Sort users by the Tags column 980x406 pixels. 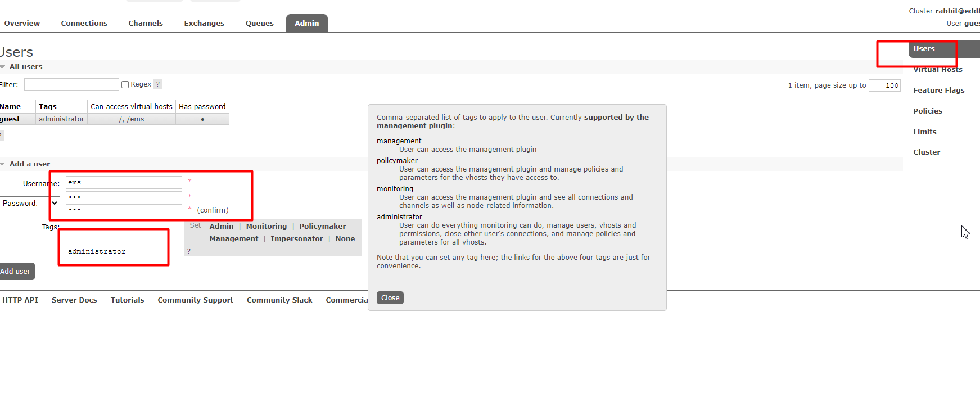tap(48, 106)
